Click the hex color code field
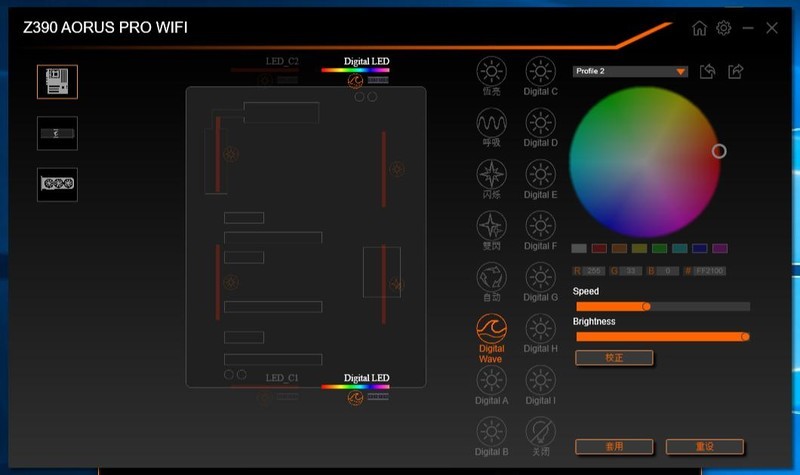This screenshot has height=475, width=800. [710, 271]
